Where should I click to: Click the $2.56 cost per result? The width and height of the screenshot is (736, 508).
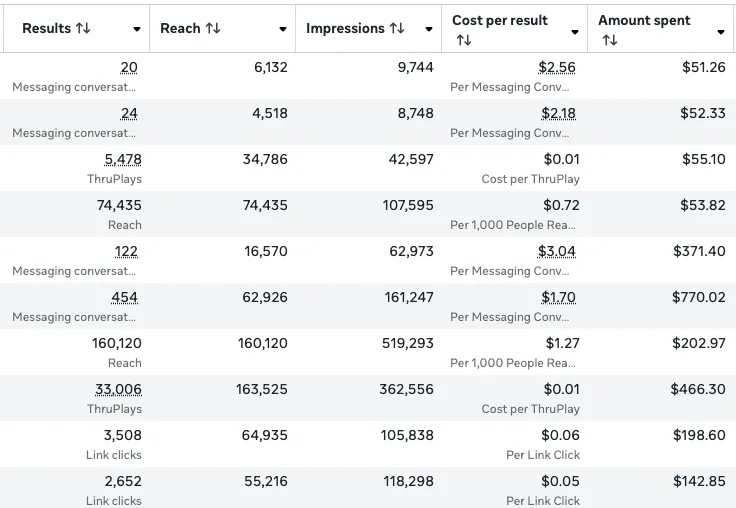coord(557,68)
